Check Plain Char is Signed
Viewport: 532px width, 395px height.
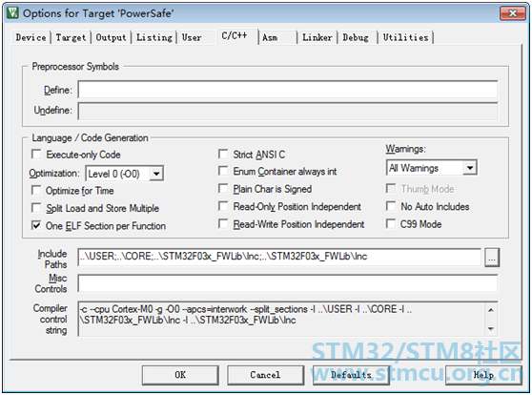223,189
